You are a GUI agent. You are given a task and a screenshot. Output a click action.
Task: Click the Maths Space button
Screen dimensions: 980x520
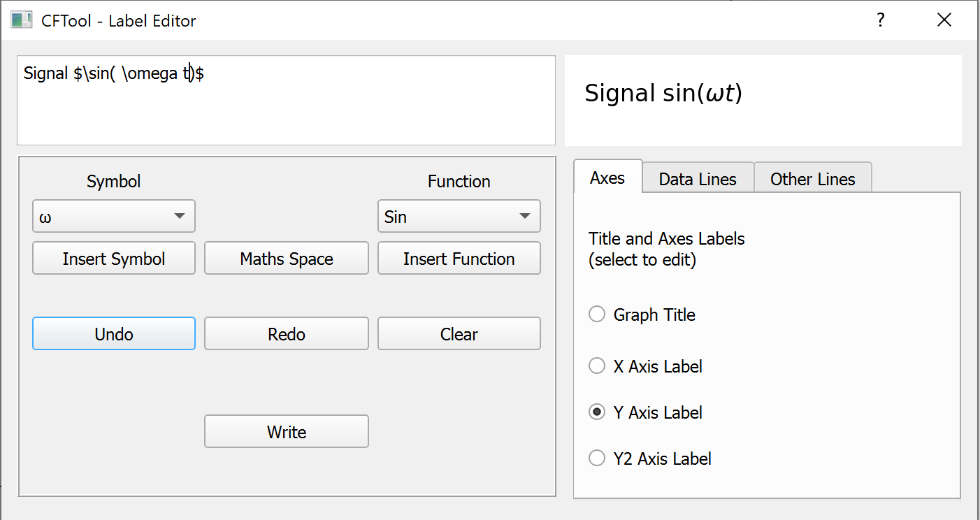[x=286, y=259]
